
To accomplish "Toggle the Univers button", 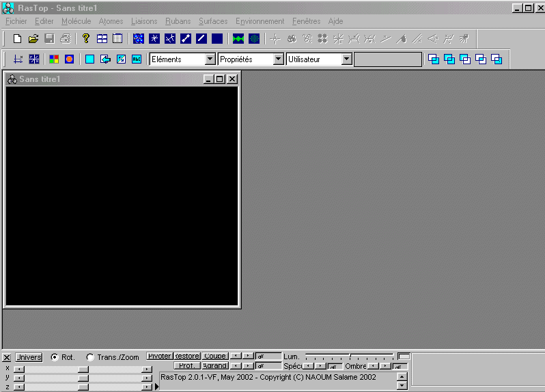I will click(x=29, y=357).
